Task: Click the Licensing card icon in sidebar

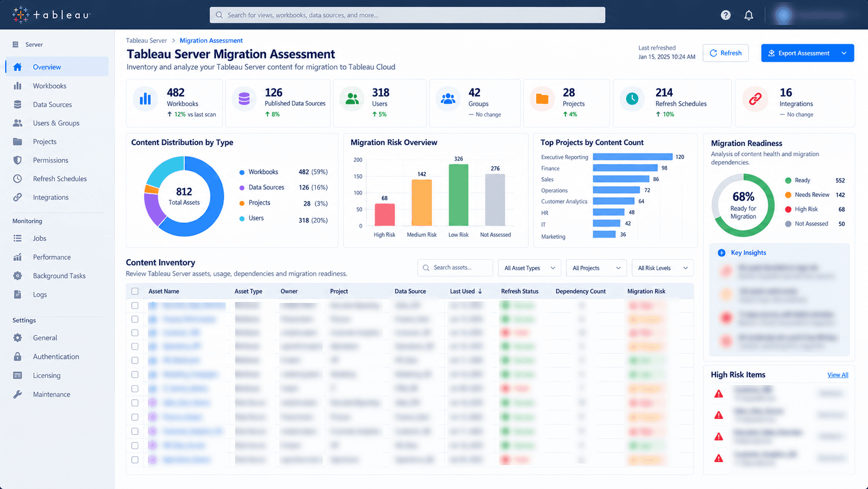Action: 18,375
